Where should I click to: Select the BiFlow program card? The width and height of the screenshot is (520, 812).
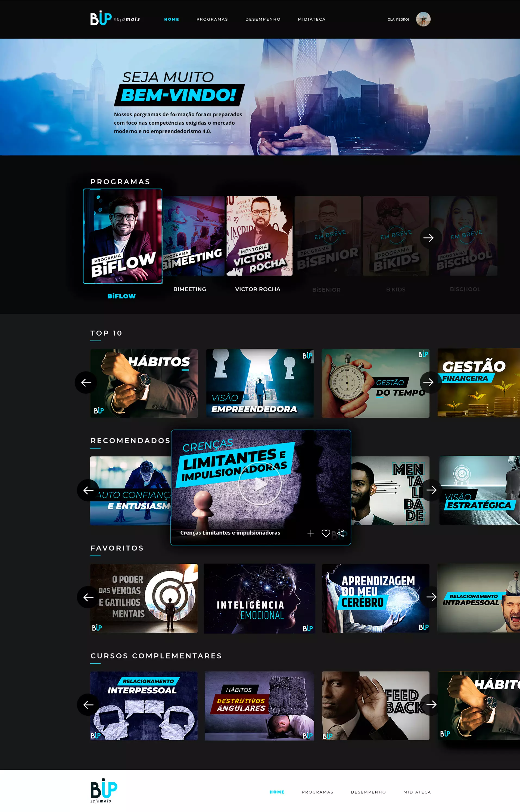[123, 236]
